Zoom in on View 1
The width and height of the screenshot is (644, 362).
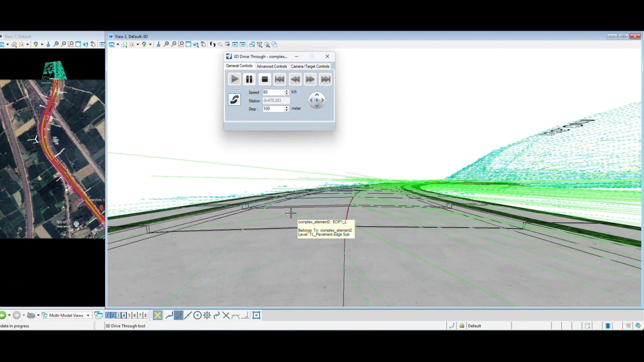[56, 44]
